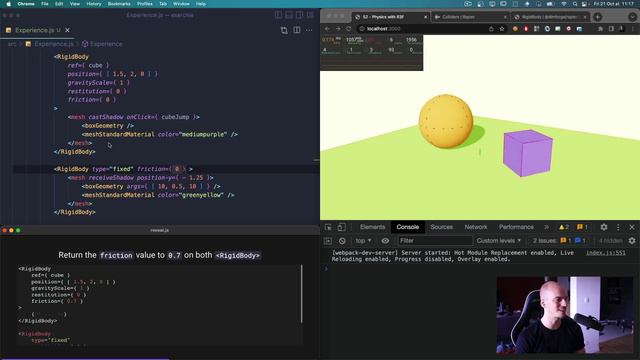Open the History menu in menu bar
This screenshot has height=360, width=640.
tap(93, 4)
